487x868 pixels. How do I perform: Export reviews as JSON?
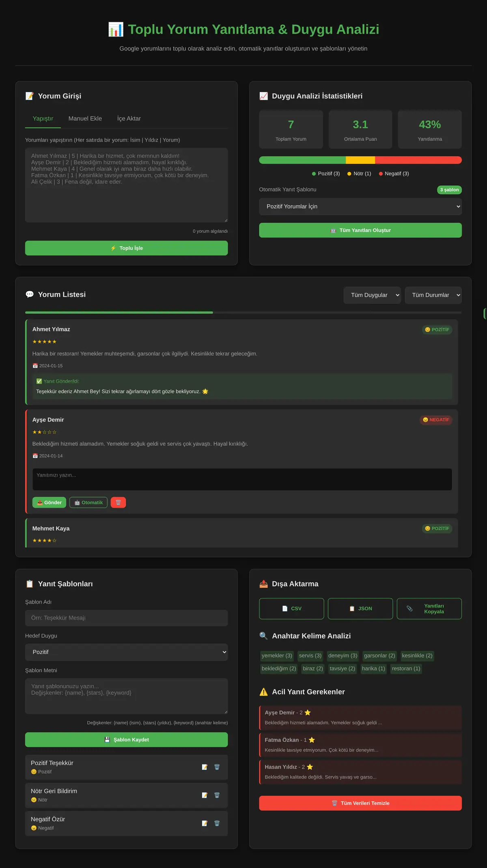(360, 608)
